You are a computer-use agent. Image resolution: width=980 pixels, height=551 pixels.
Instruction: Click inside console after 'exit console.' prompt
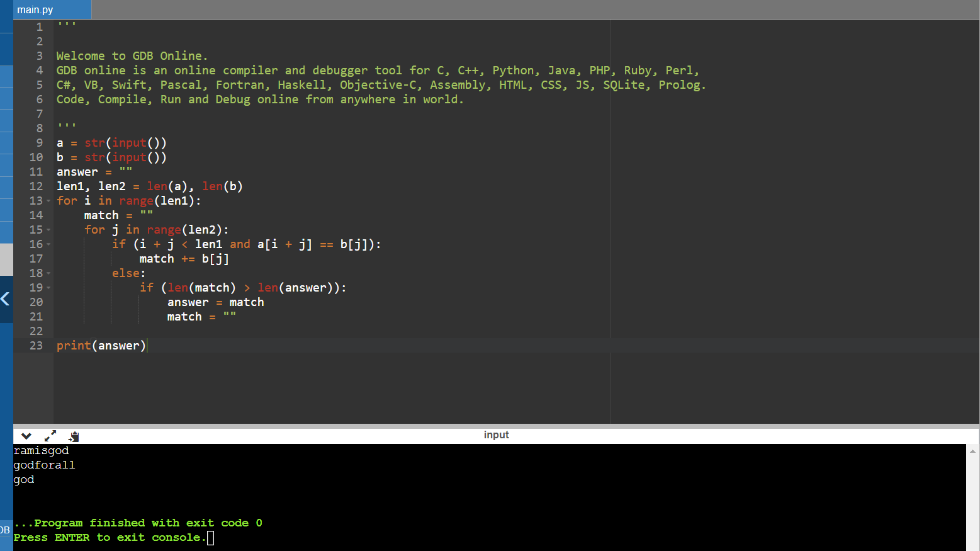tap(211, 538)
